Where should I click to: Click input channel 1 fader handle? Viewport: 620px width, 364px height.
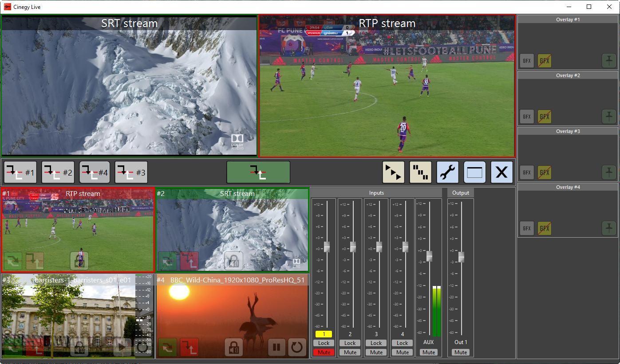click(327, 247)
